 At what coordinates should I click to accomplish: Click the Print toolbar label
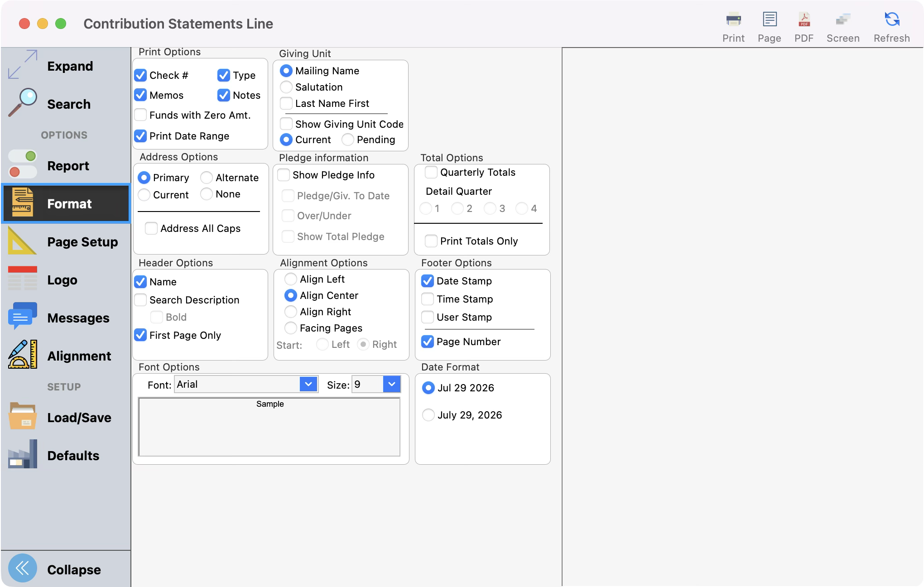[733, 38]
